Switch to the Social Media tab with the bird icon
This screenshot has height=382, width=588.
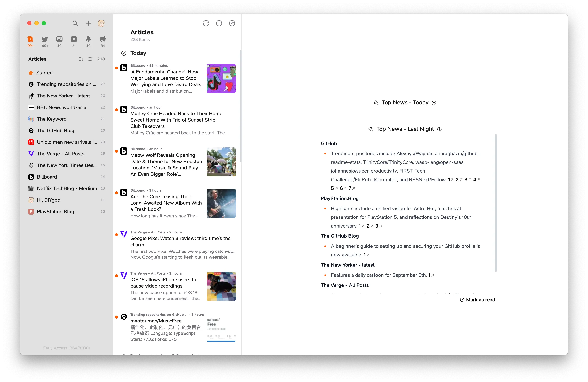pyautogui.click(x=45, y=39)
